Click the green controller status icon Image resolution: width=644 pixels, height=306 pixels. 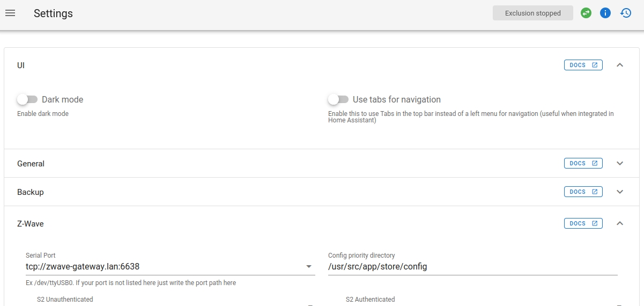[586, 13]
